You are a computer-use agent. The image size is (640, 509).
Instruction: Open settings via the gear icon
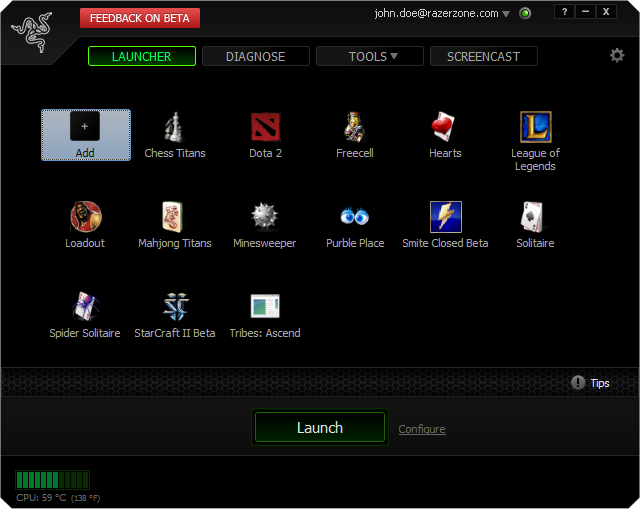(x=617, y=56)
